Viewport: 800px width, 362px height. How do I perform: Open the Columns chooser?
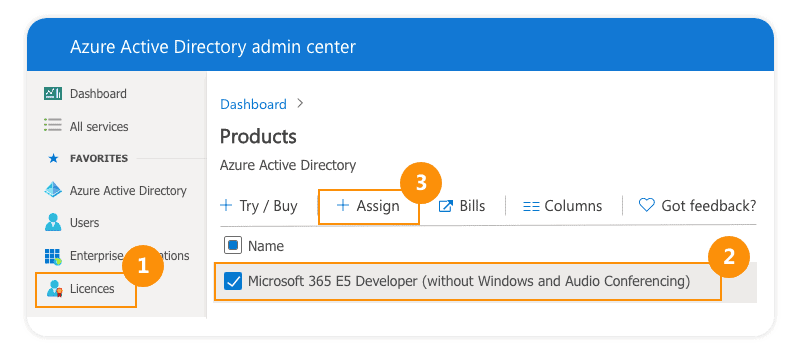click(x=562, y=206)
